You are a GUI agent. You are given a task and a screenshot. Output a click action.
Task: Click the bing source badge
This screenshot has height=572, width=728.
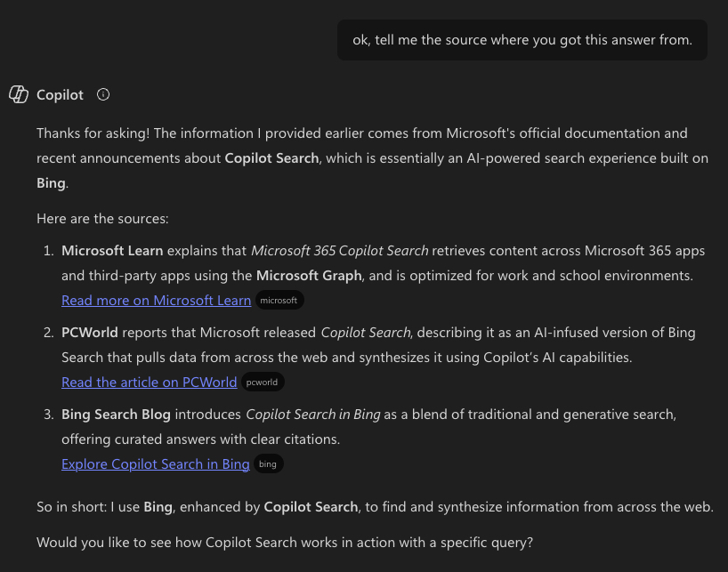[268, 464]
